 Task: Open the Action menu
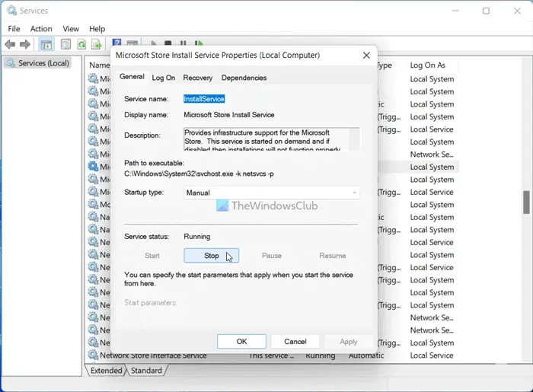[x=41, y=29]
